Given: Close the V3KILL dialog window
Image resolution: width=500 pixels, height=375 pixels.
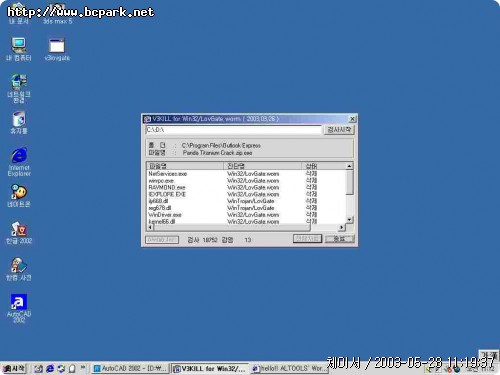Looking at the screenshot, I should click(352, 119).
